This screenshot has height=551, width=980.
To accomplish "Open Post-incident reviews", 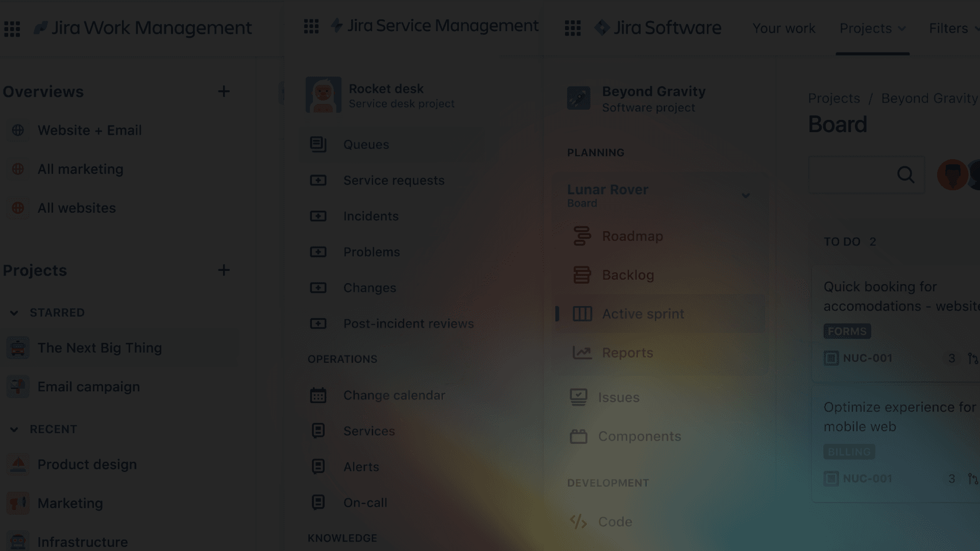I will (x=408, y=323).
